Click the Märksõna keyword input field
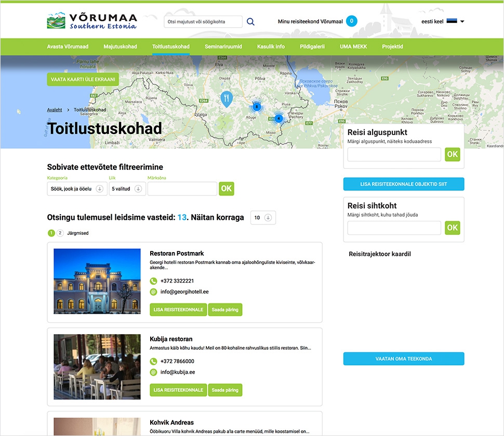 [182, 189]
